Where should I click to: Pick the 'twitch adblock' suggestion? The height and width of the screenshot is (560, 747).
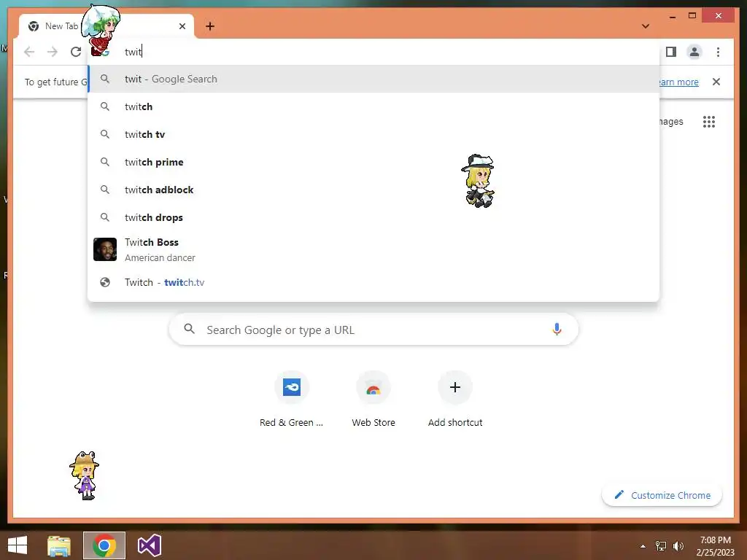373,190
